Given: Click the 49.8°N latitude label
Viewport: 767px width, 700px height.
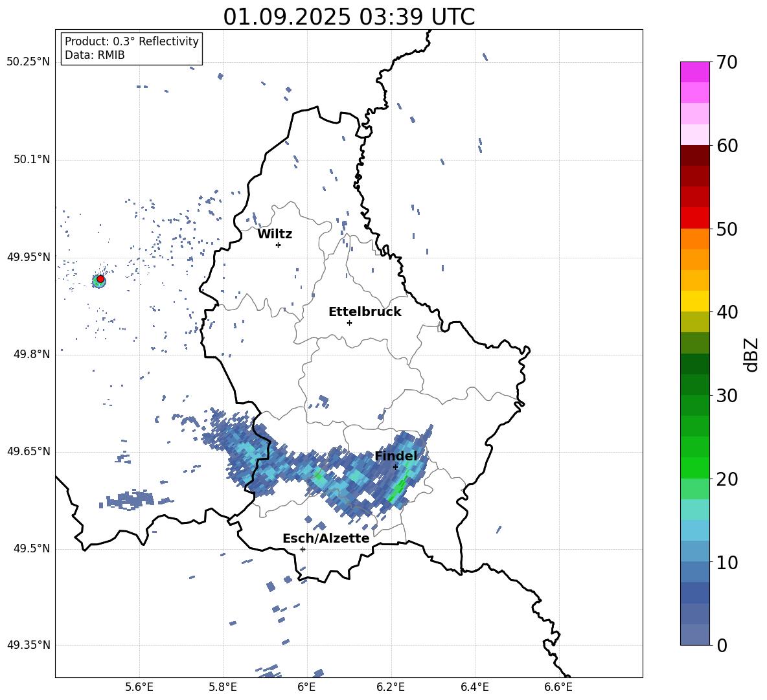Looking at the screenshot, I should pos(31,354).
